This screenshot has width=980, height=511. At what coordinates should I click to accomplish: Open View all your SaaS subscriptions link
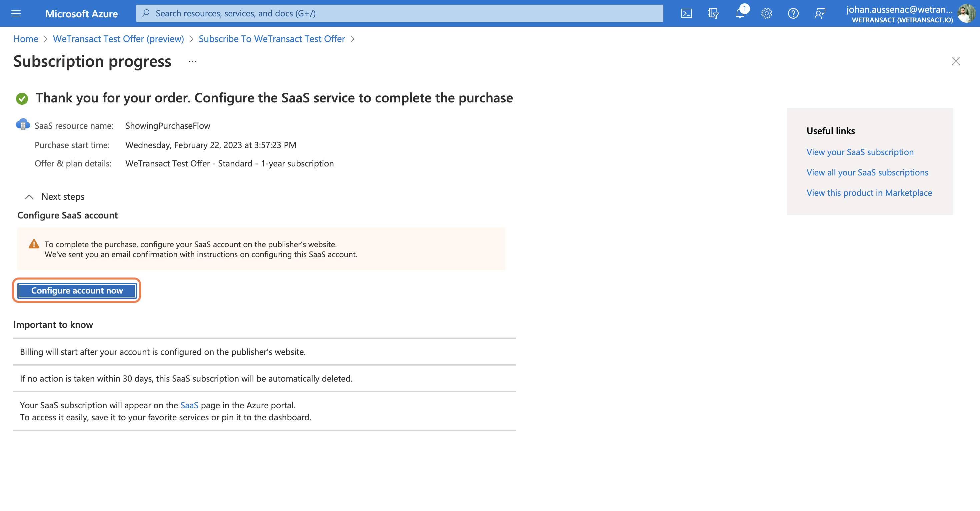[867, 172]
